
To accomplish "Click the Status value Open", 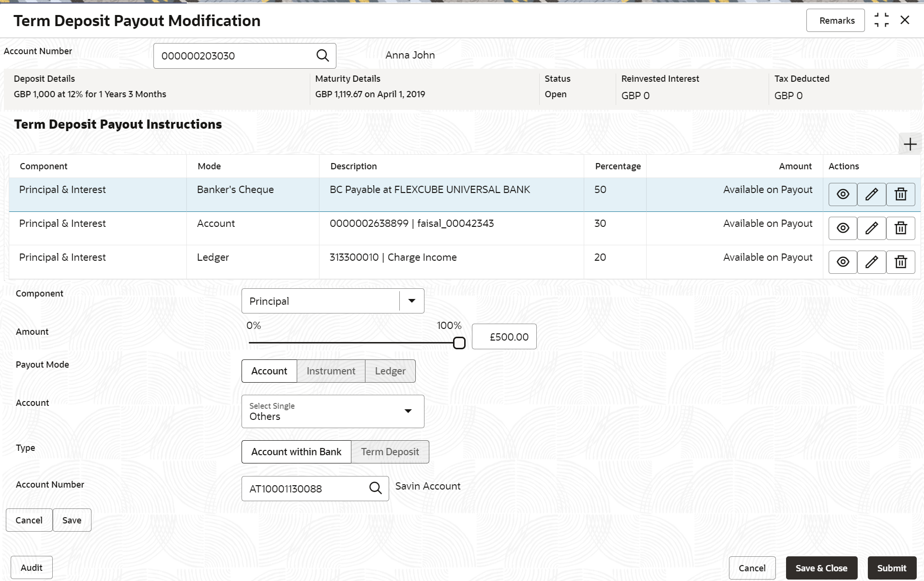I will pos(556,94).
